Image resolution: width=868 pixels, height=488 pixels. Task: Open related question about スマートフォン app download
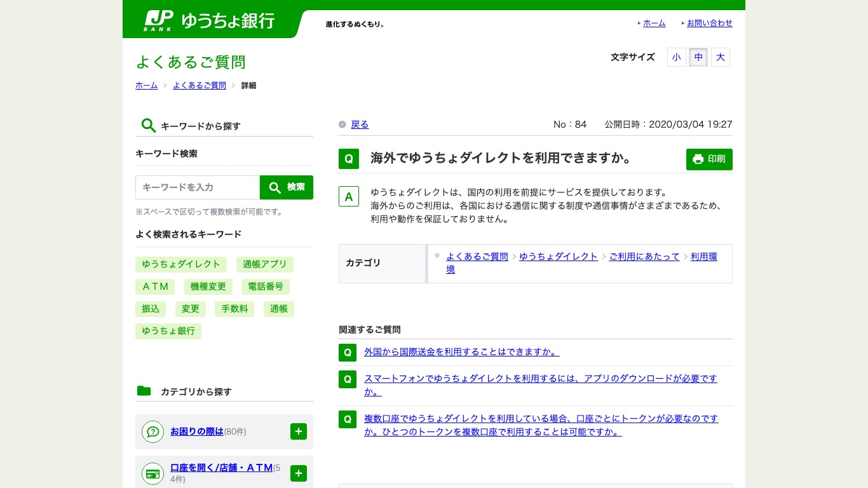tap(541, 385)
